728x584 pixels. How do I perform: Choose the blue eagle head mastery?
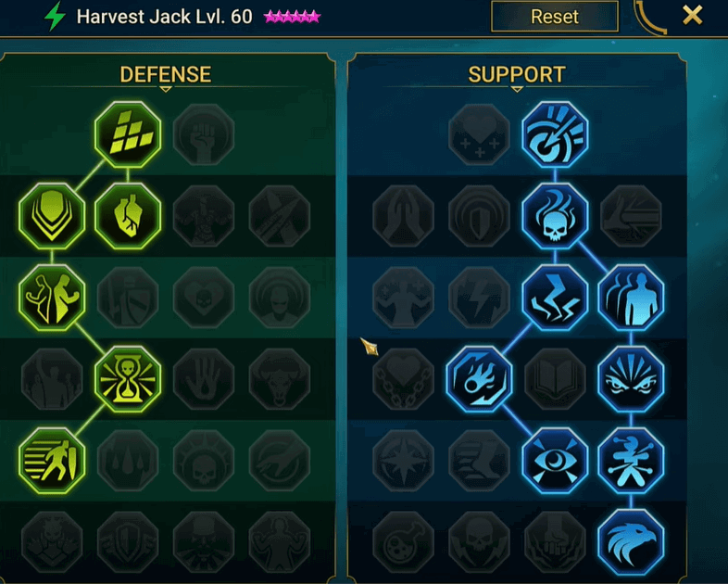(631, 542)
